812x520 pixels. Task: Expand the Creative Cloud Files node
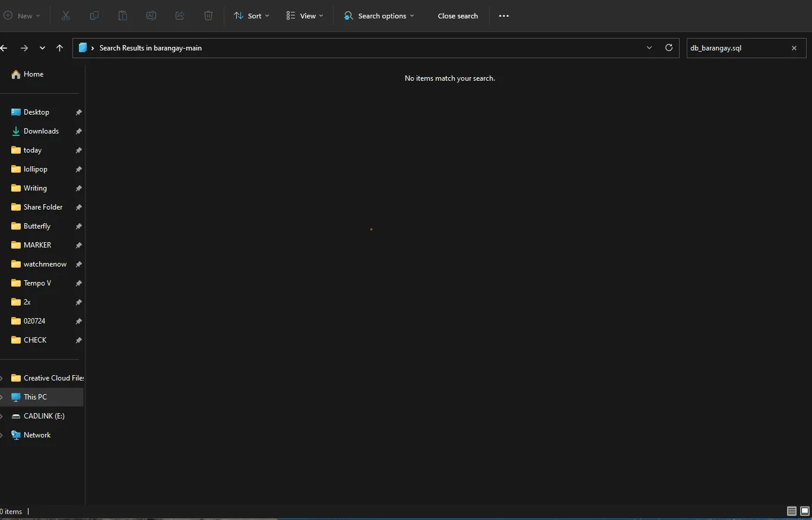[2, 378]
